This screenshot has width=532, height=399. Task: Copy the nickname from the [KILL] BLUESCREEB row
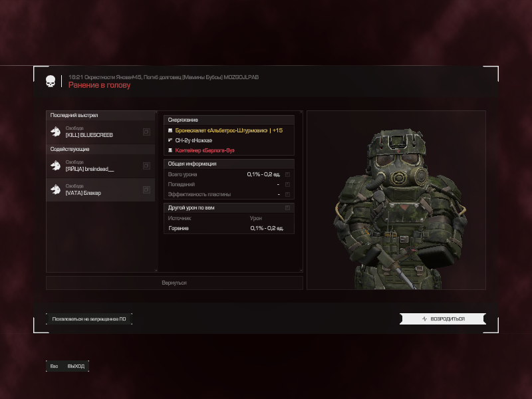coord(146,132)
